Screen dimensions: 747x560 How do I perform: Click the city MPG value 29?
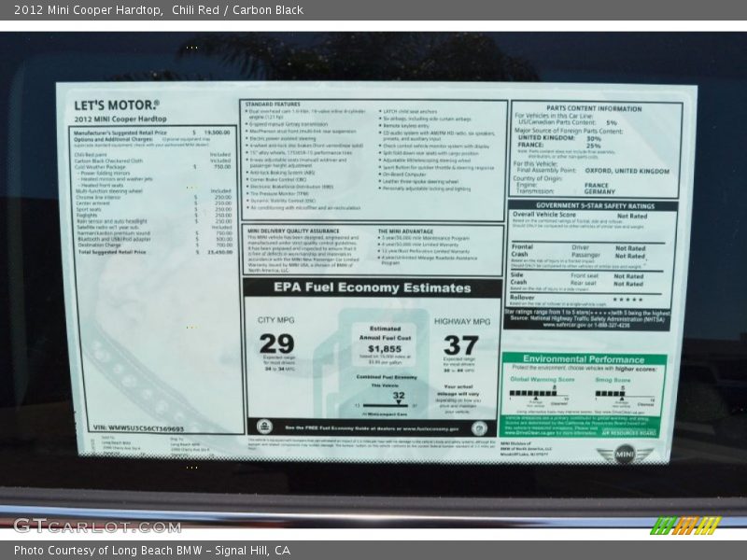click(276, 343)
